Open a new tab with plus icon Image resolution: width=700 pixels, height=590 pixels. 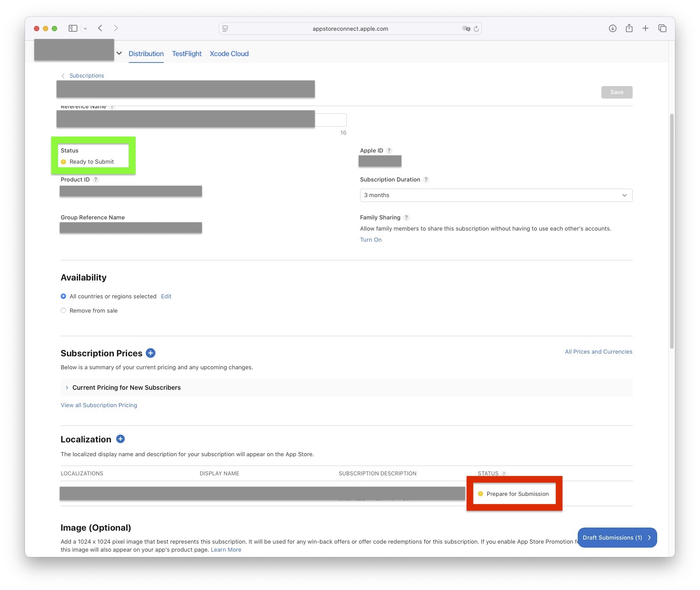click(645, 29)
